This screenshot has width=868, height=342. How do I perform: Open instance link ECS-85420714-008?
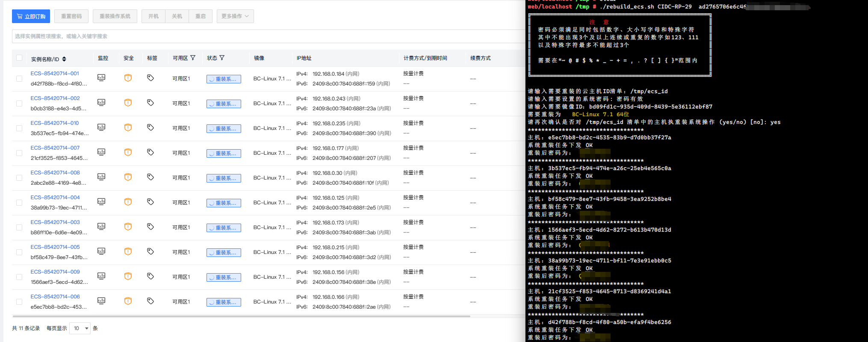pyautogui.click(x=55, y=173)
